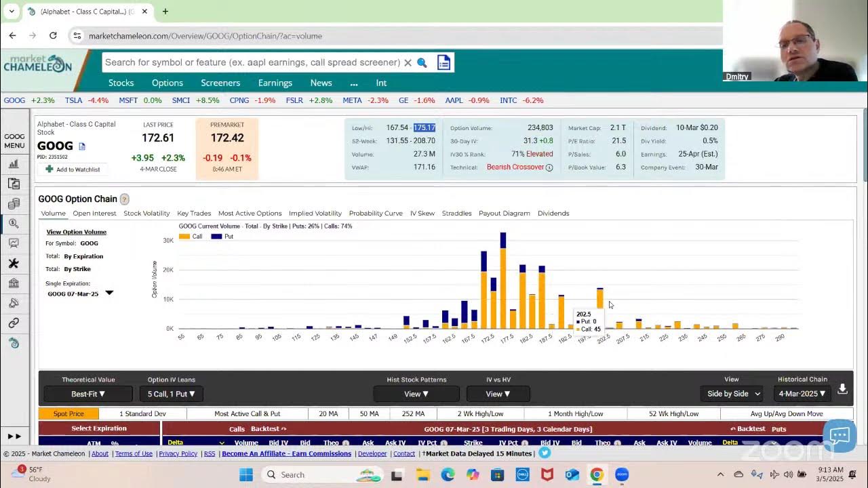Open the Probability Curve tab
This screenshot has height=488, width=868.
tap(376, 213)
